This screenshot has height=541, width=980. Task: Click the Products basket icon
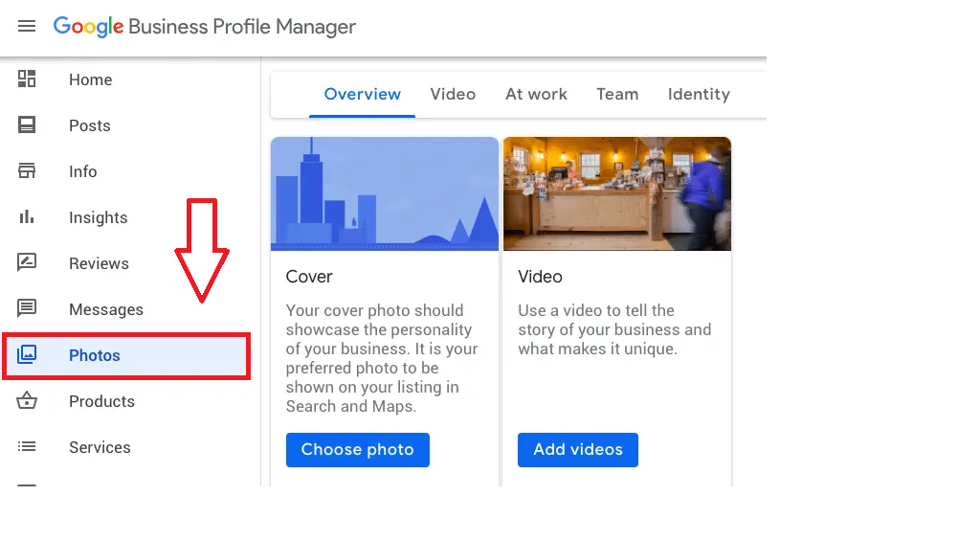pyautogui.click(x=27, y=401)
